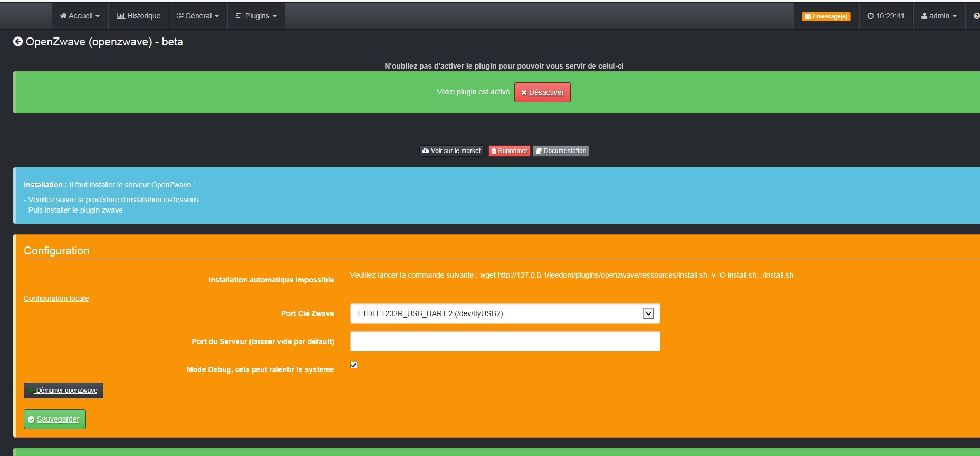Viewport: 980px width, 456px height.
Task: Click 'Puis installer le plugin zwave' text
Action: click(75, 210)
